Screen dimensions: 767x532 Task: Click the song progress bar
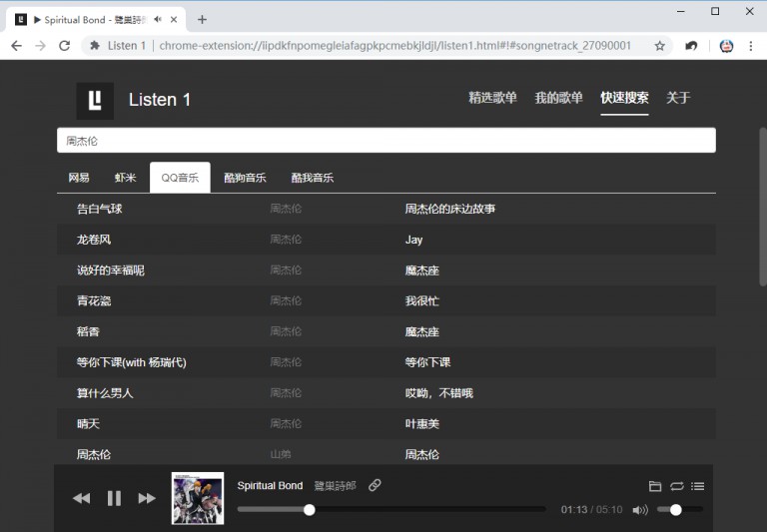pyautogui.click(x=391, y=509)
